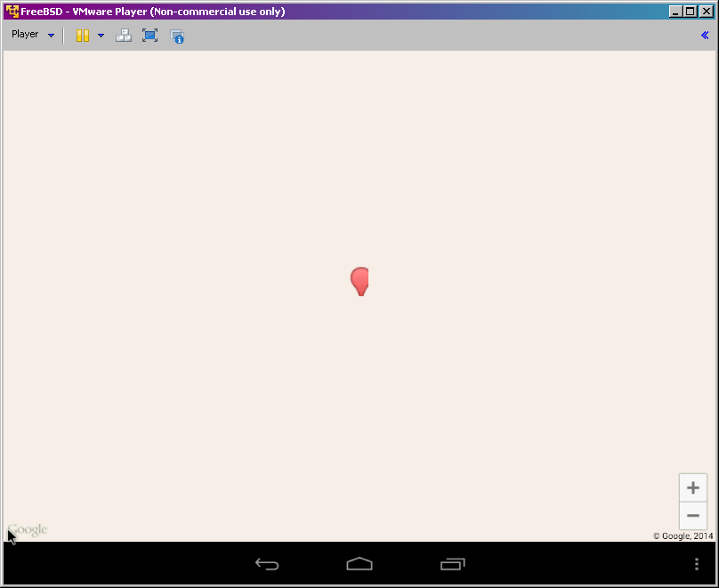The height and width of the screenshot is (588, 719).
Task: Open the three-dot overflow menu
Action: (x=697, y=564)
